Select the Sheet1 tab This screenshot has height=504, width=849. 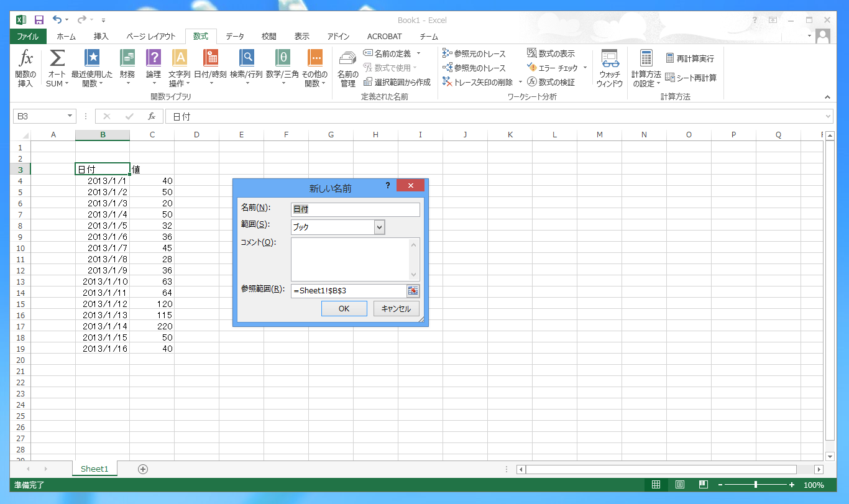point(94,469)
